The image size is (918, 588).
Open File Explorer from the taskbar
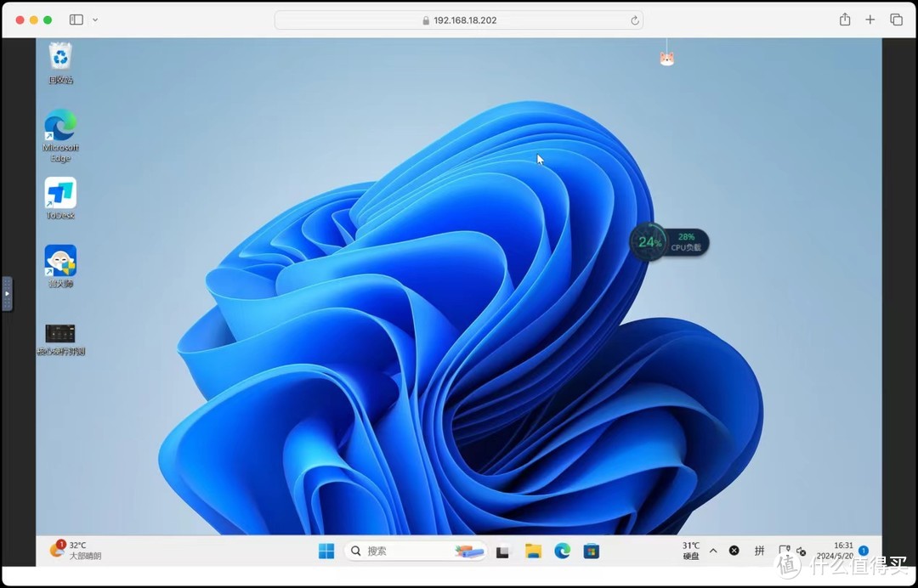(x=533, y=551)
